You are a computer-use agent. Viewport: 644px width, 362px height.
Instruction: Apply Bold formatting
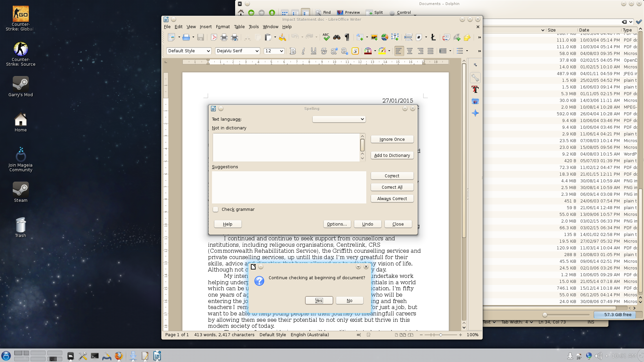point(293,51)
